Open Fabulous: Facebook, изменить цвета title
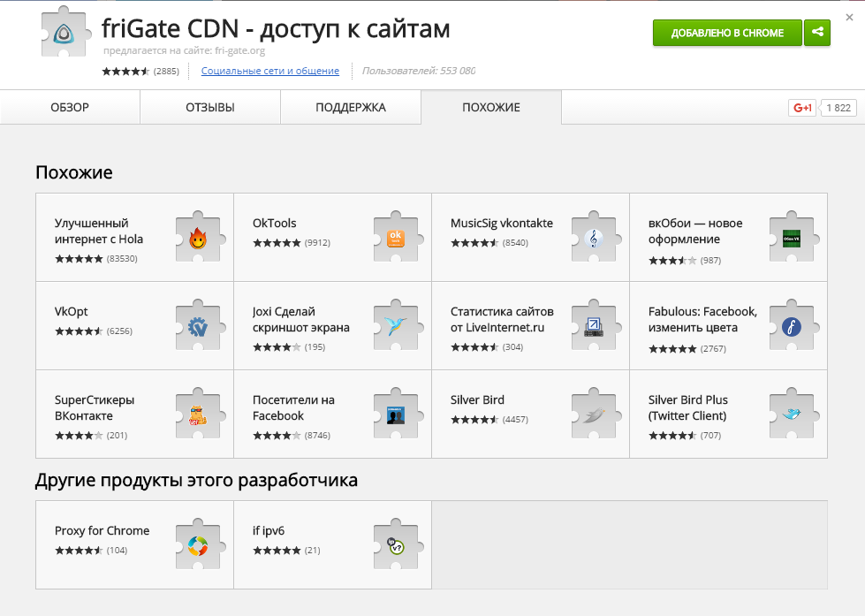865x616 pixels. tap(702, 319)
